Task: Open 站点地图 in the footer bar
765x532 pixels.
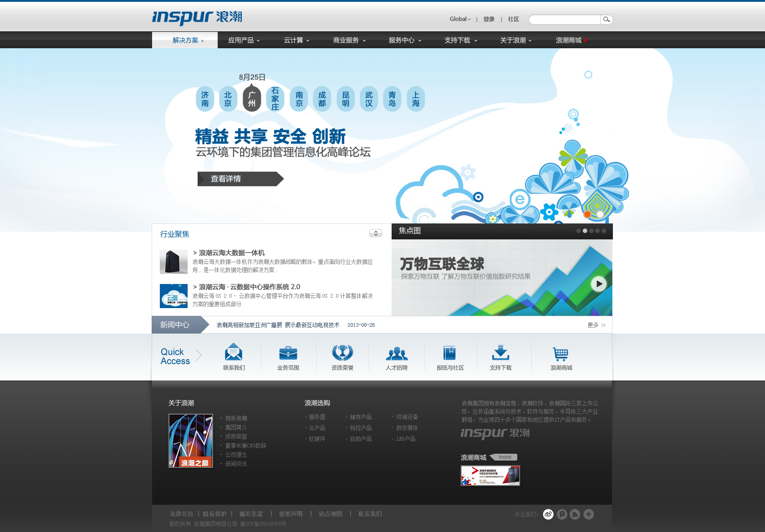Action: (330, 514)
